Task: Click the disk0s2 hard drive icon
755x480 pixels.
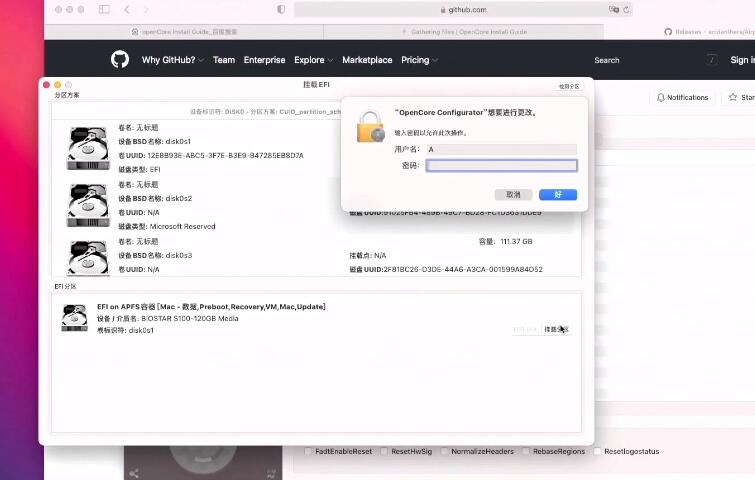Action: coord(88,205)
